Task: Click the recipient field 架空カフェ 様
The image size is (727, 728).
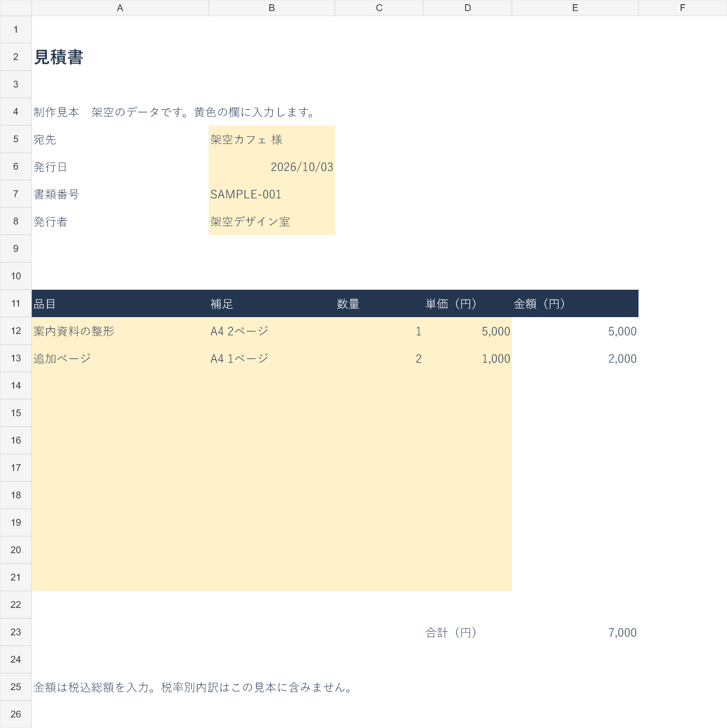Action: 272,139
